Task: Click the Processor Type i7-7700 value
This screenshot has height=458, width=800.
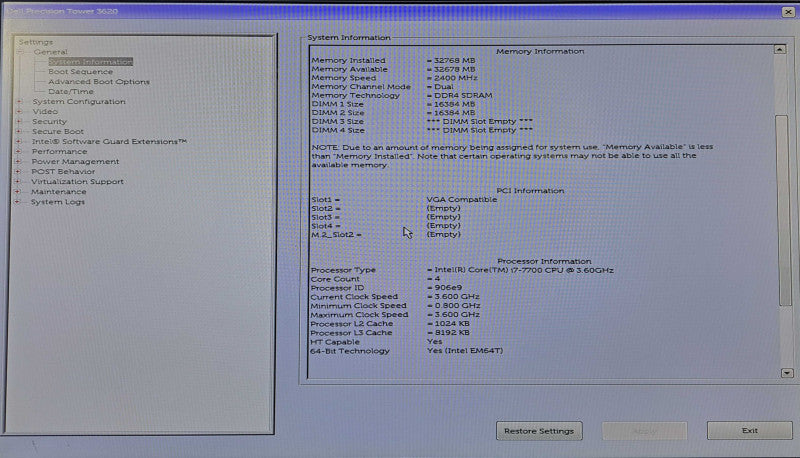Action: coord(524,270)
